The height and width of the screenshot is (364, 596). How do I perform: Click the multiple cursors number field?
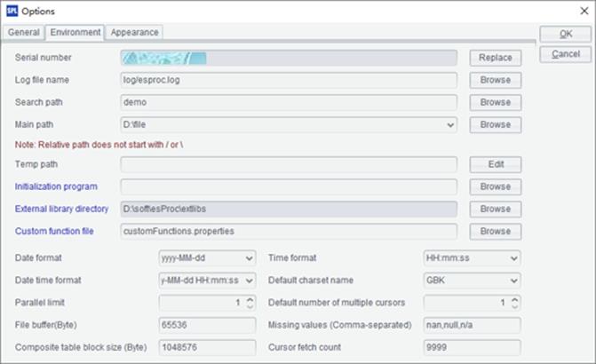click(467, 303)
